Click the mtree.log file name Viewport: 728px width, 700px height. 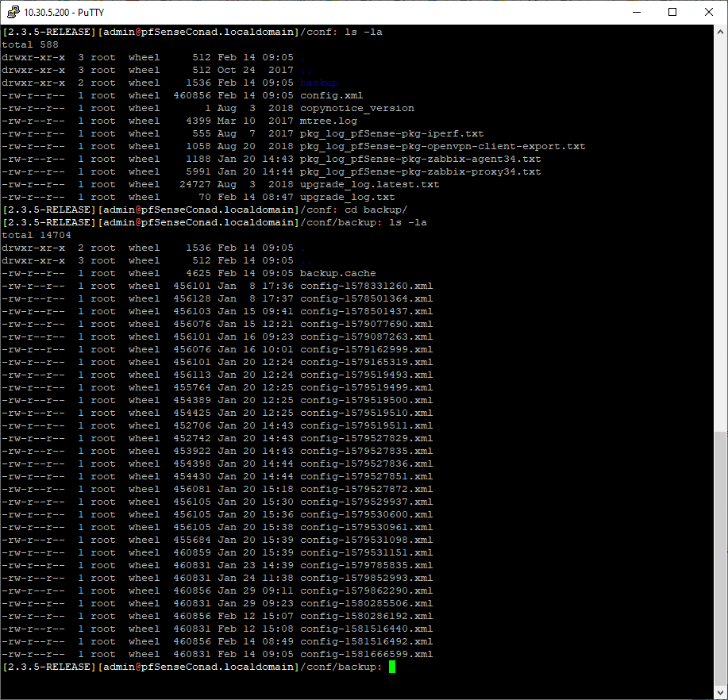328,121
